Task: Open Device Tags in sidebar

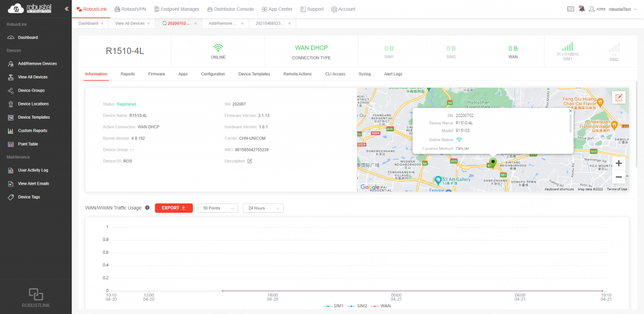Action: point(29,197)
